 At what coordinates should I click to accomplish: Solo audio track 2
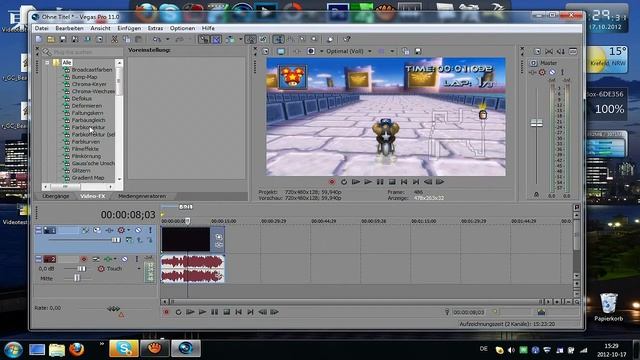[x=137, y=259]
